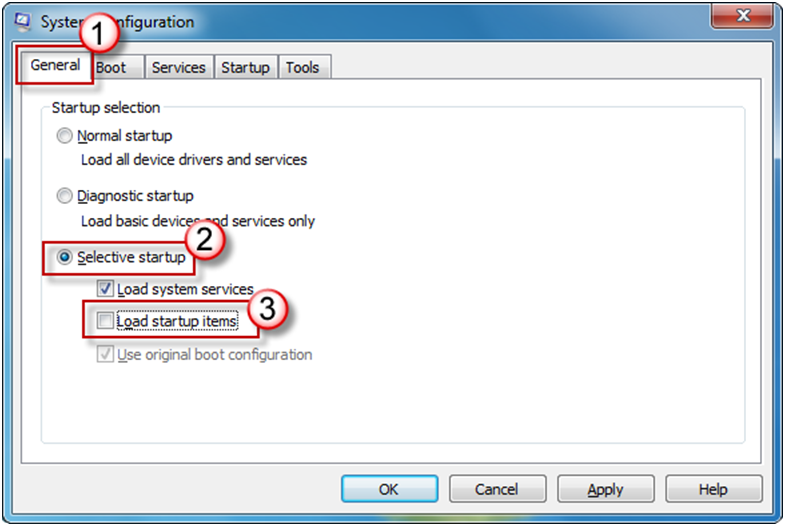Open the Boot tab
Screen dimensions: 785x526
click(112, 67)
